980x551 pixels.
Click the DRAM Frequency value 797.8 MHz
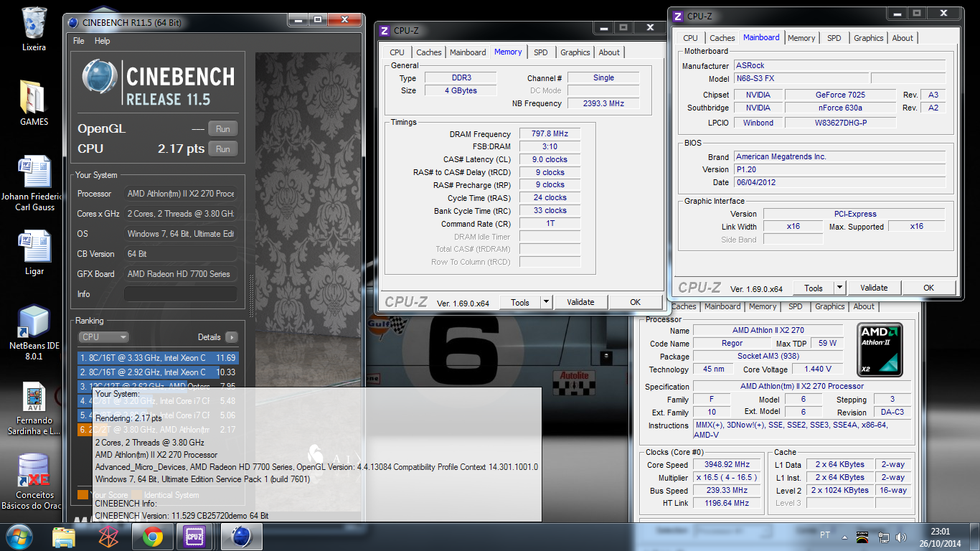pos(550,134)
